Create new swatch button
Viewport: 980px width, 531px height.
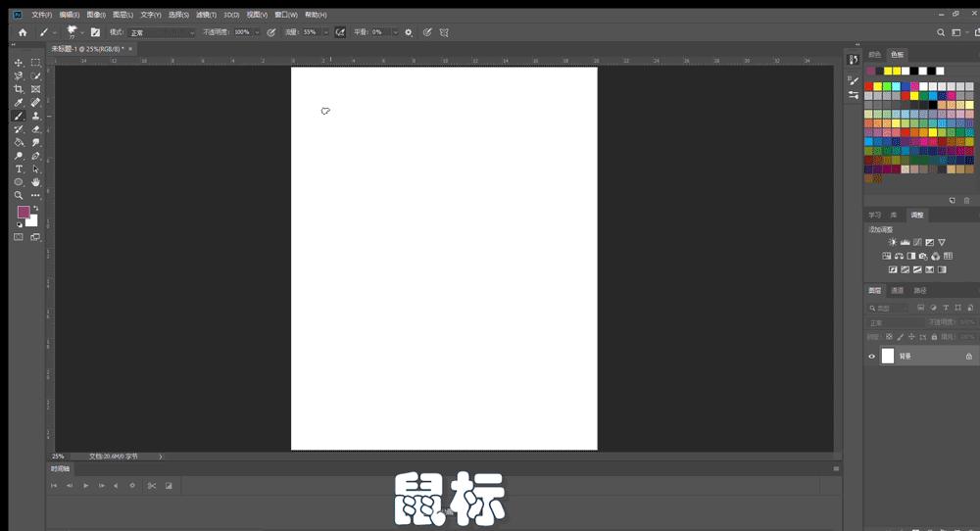tap(953, 201)
